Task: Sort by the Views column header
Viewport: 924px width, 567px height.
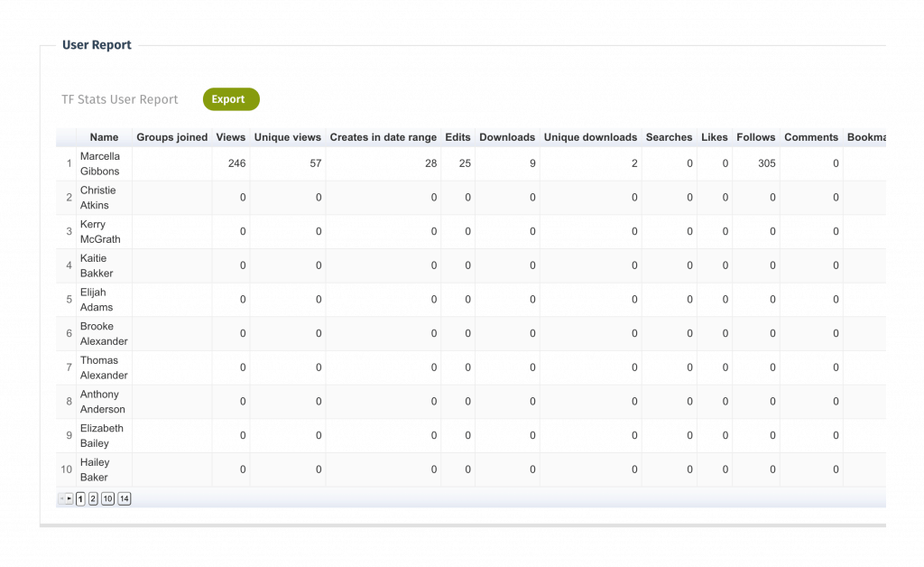Action: click(x=230, y=137)
